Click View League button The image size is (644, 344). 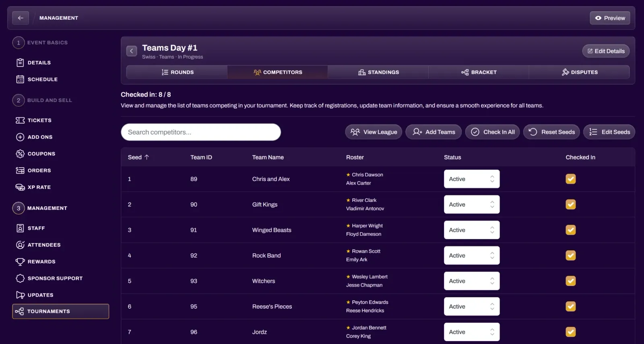point(374,132)
